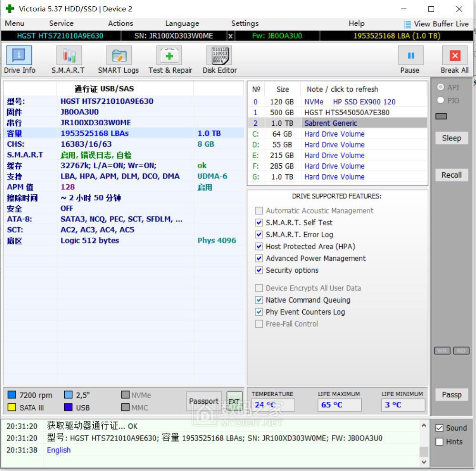Toggle Free-Fall Control checkbox
Viewport: 476px width, 471px height.
coord(259,324)
